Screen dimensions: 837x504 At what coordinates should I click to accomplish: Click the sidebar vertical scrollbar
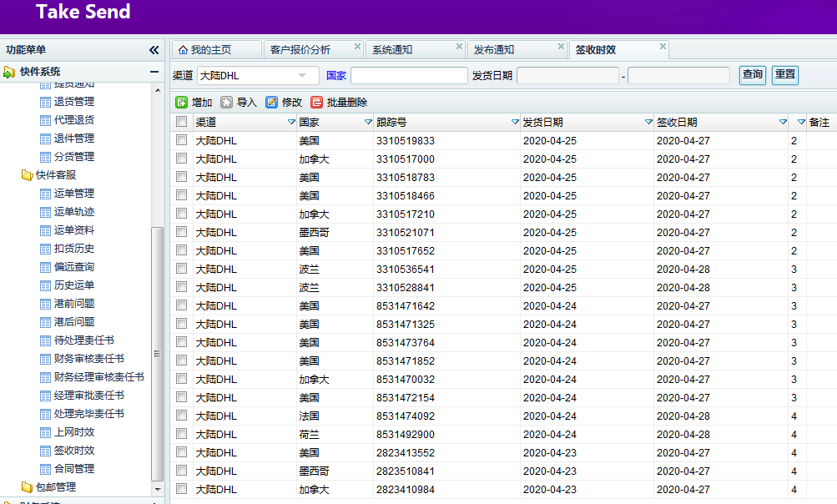tap(156, 350)
